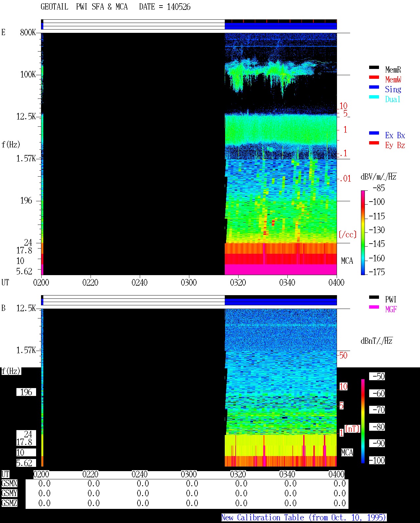The image size is (420, 523).
Task: Click the red MemW legend swatch
Action: (x=374, y=77)
